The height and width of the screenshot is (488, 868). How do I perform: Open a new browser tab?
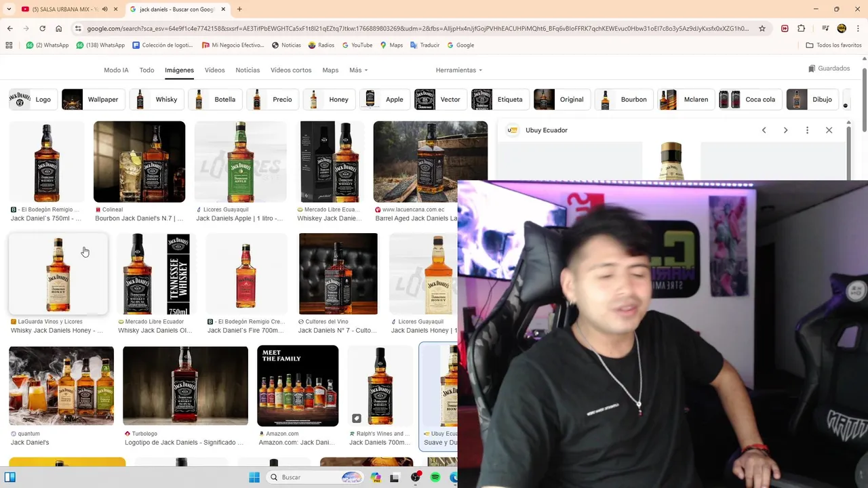(x=239, y=9)
